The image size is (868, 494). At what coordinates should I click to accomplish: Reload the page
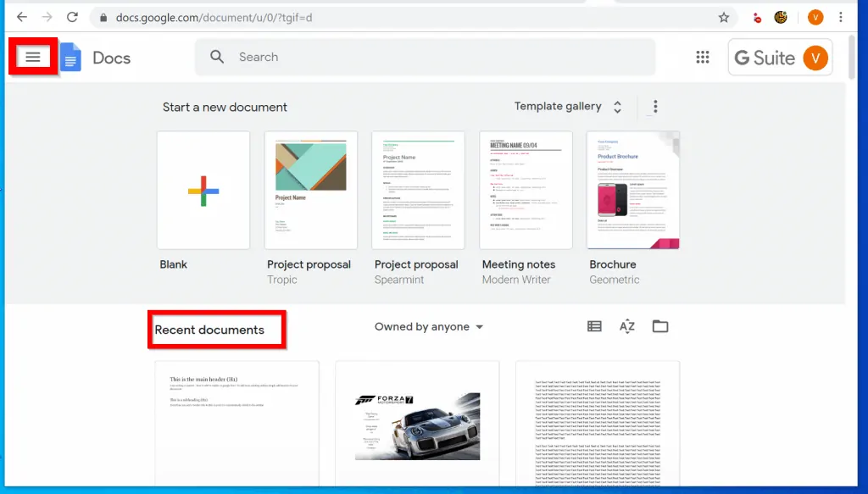point(73,16)
